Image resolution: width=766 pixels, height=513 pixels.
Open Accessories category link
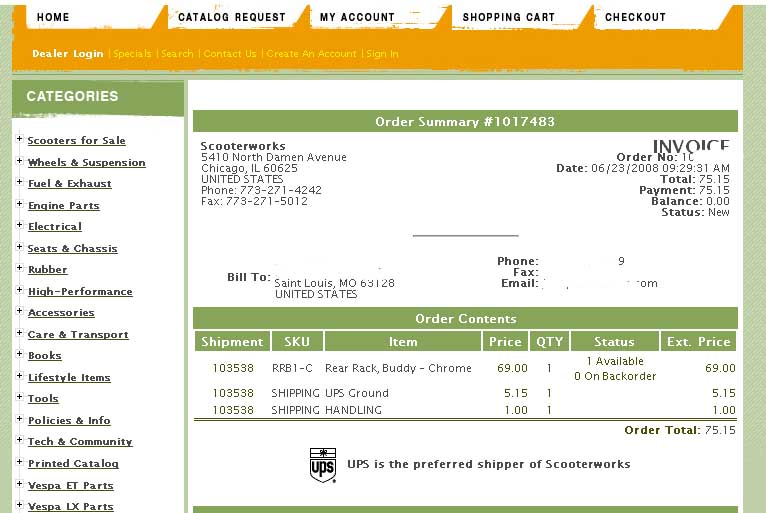click(61, 313)
